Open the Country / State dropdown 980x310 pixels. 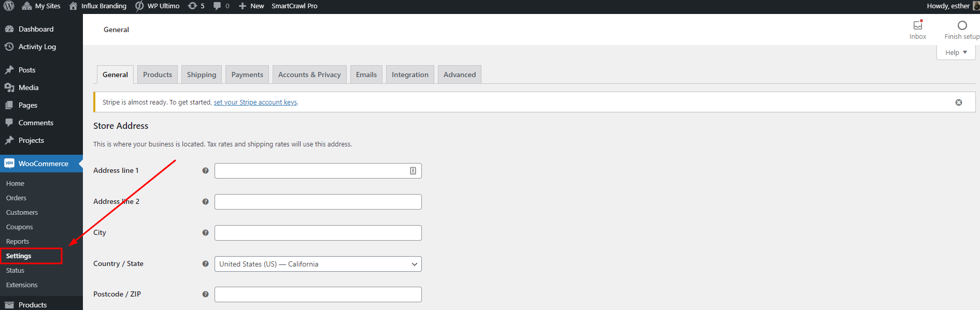tap(318, 264)
